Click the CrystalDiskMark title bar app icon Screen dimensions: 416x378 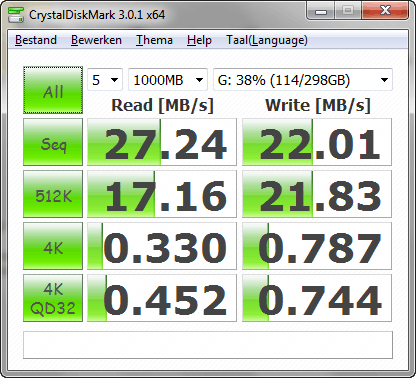pos(16,14)
